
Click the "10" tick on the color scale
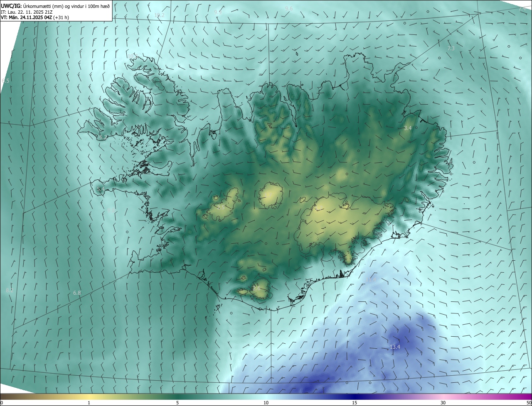[266, 403]
